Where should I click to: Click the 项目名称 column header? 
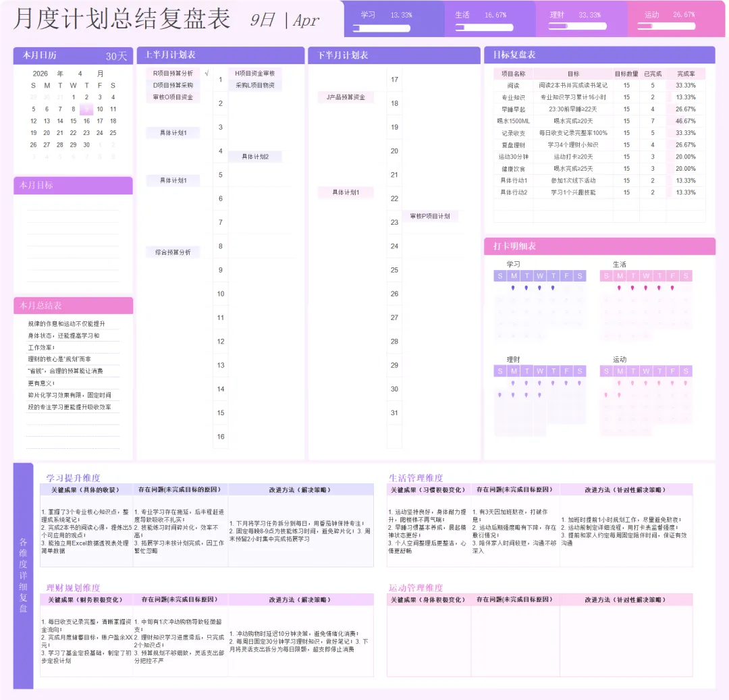(x=513, y=74)
